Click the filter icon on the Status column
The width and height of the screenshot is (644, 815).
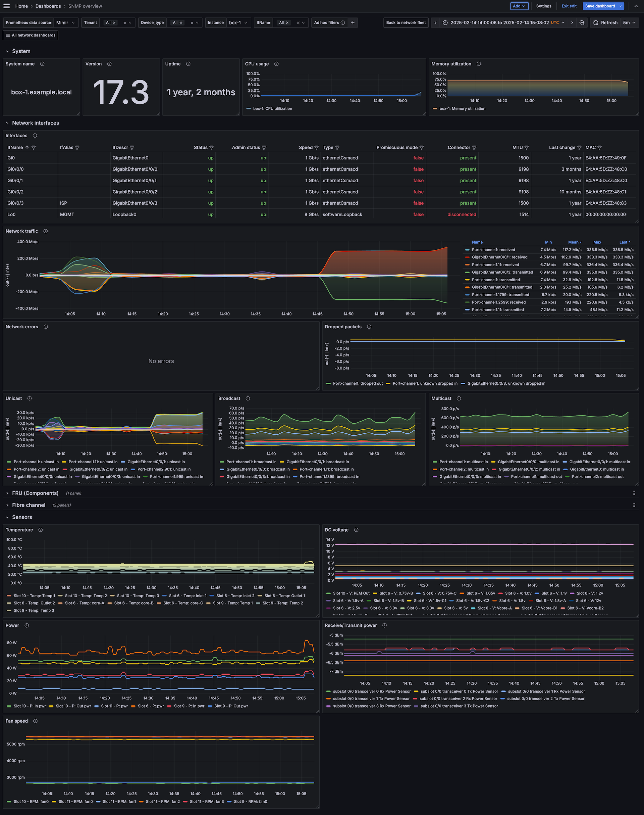coord(211,148)
